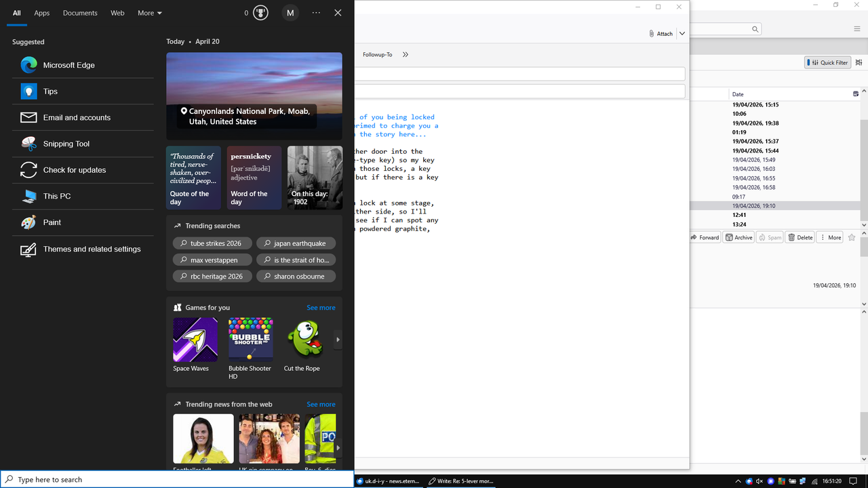The image size is (868, 488).
Task: Expand the More search filter dropdown
Action: (150, 13)
